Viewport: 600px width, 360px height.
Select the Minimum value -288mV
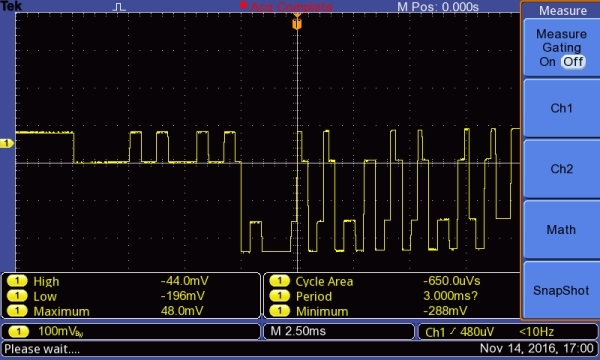point(445,311)
